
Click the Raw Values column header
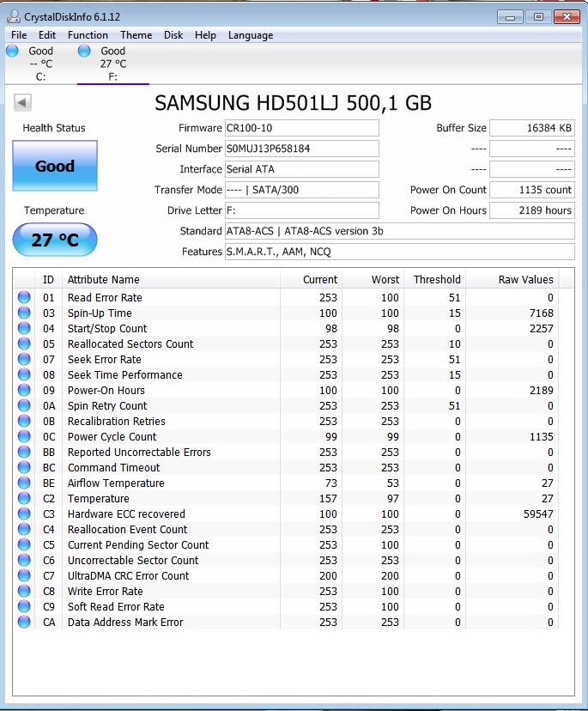[512, 279]
